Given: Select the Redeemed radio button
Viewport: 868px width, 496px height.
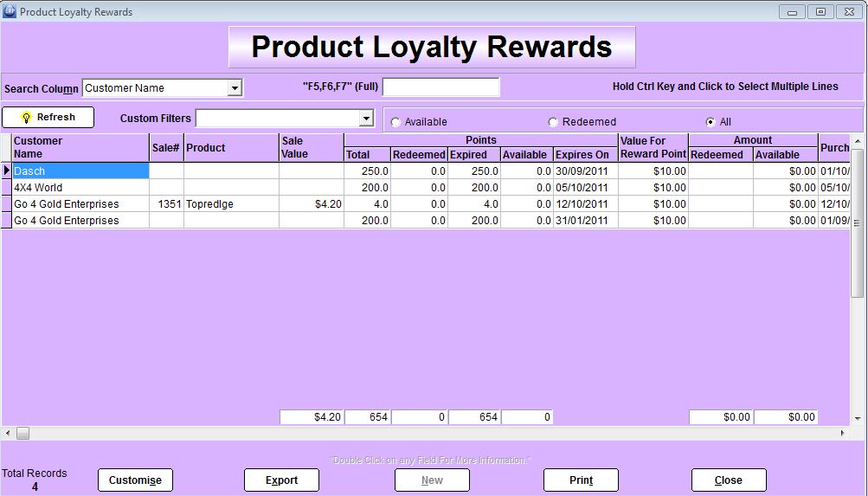Looking at the screenshot, I should 554,122.
